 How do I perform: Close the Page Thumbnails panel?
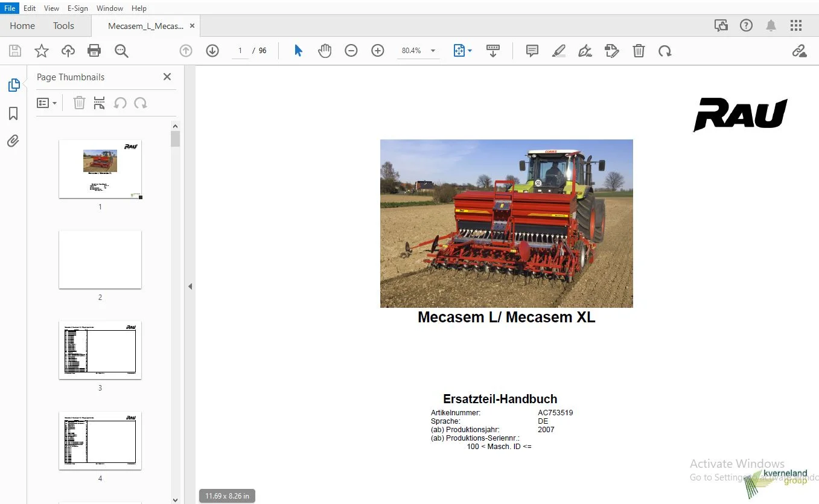[167, 77]
